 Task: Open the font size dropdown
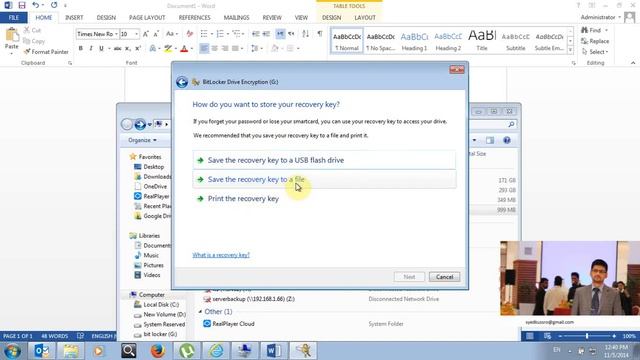coord(137,34)
